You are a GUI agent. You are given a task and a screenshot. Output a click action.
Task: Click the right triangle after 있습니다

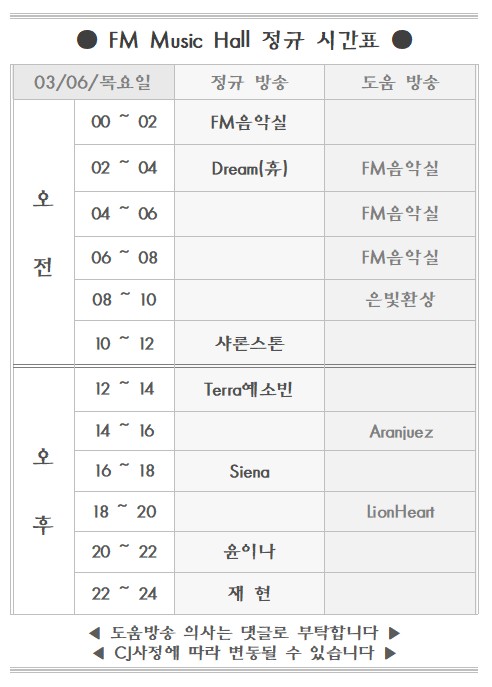pos(390,653)
